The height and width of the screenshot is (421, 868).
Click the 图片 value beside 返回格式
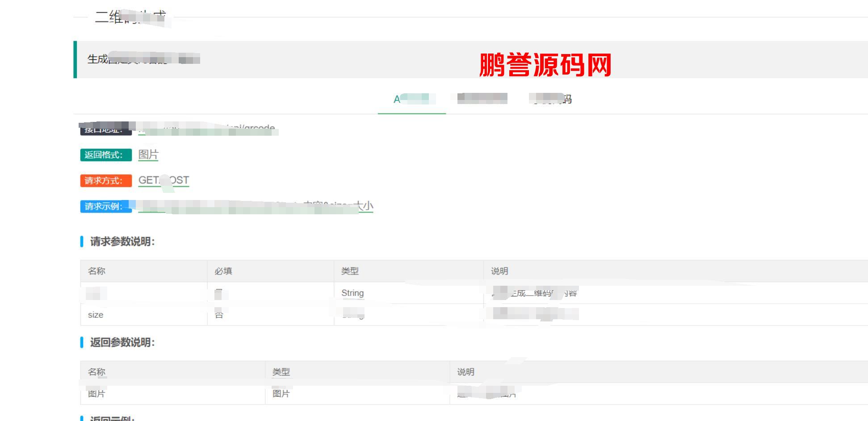(148, 154)
